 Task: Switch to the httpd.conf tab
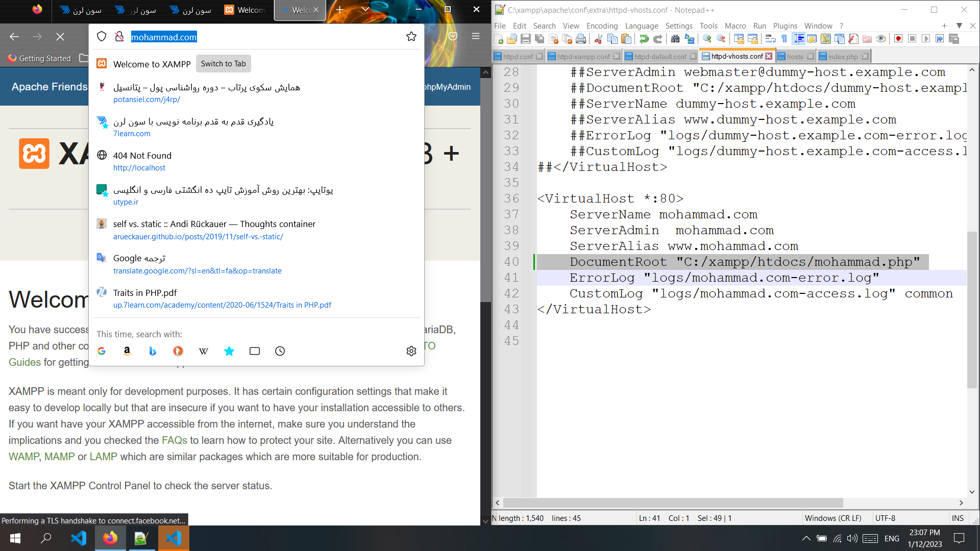tap(518, 56)
